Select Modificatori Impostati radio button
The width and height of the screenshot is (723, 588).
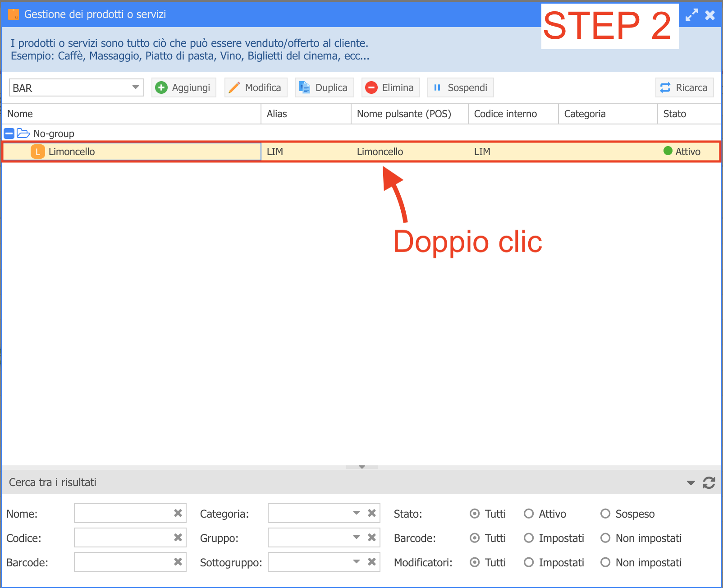point(529,562)
